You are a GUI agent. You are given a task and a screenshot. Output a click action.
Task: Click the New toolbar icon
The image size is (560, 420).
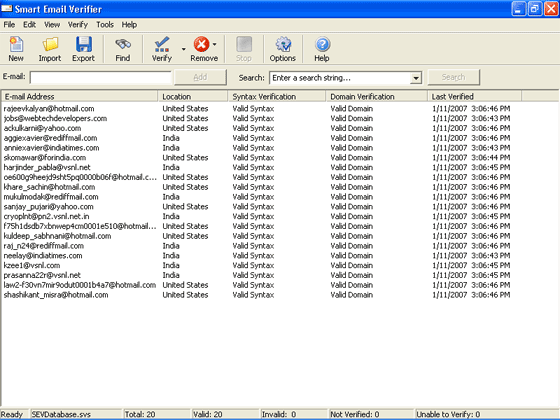pos(16,44)
